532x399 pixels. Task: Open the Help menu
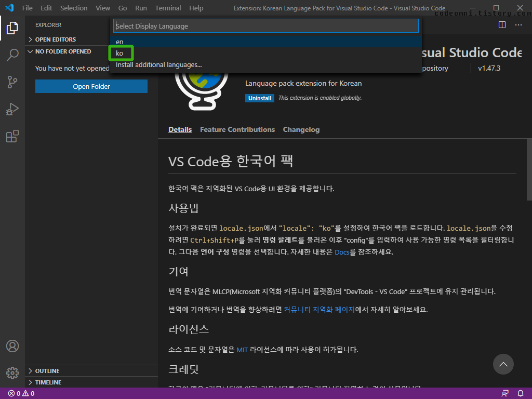[x=196, y=8]
